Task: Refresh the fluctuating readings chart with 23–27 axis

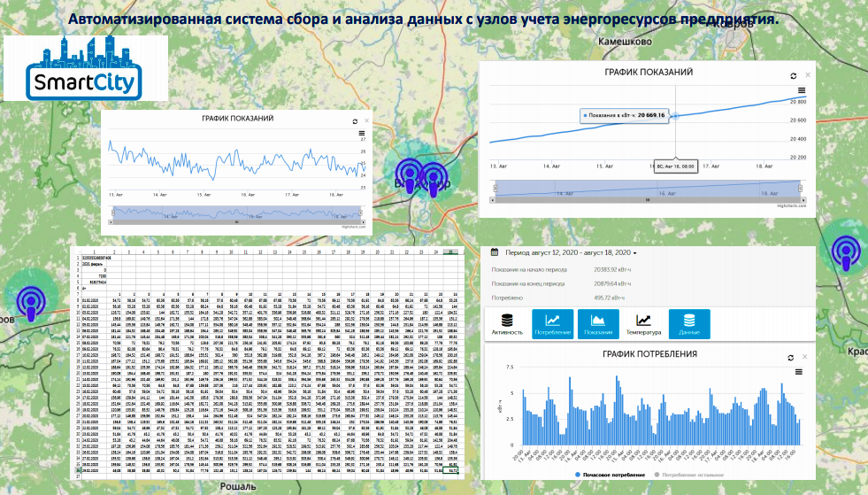Action: [355, 121]
